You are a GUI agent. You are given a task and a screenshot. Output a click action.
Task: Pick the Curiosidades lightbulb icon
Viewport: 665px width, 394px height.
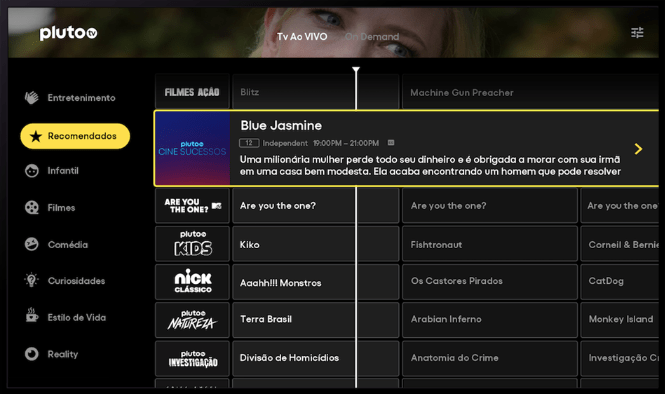(x=31, y=280)
